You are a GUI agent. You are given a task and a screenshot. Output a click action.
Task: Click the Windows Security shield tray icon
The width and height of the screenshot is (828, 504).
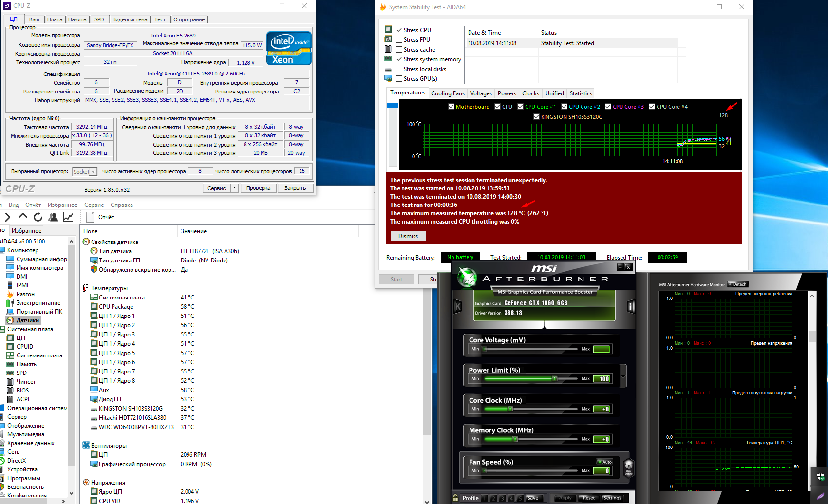point(821,476)
